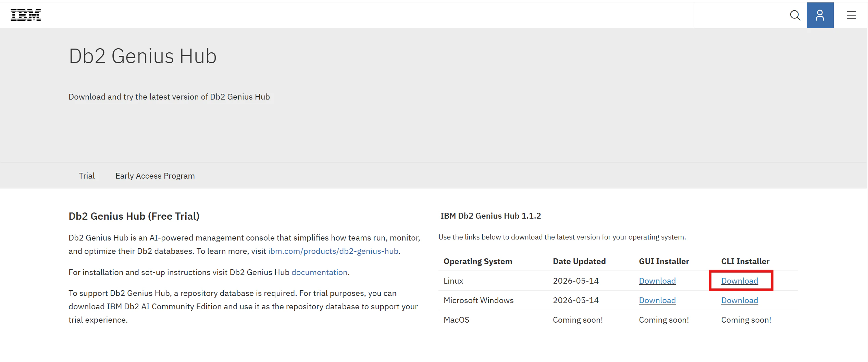Click the 'Db2 Genius Hub (Free Trial)' heading
Viewport: 868px width, 362px height.
[x=134, y=216]
